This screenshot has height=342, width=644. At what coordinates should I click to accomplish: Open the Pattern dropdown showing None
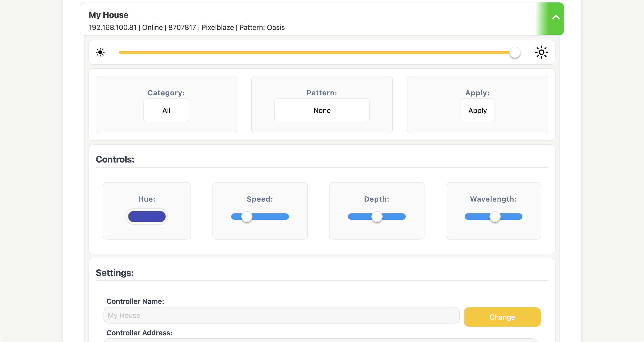pyautogui.click(x=322, y=110)
